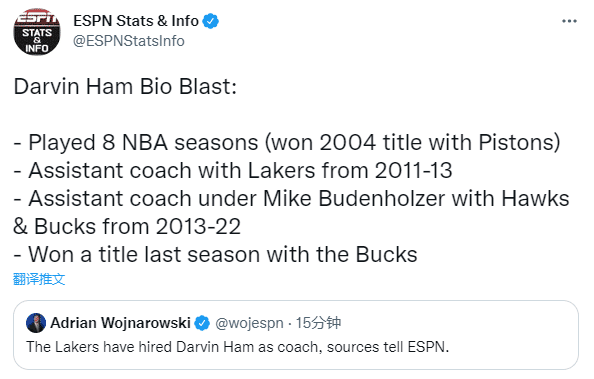Click the Mike Budenholzer Hawks line
The height and width of the screenshot is (379, 594).
tap(291, 199)
